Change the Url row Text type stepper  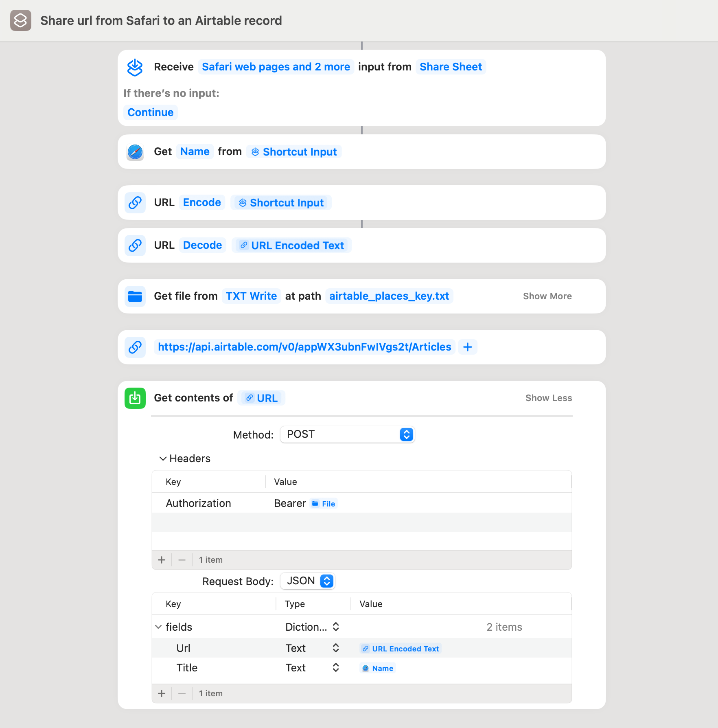point(336,648)
